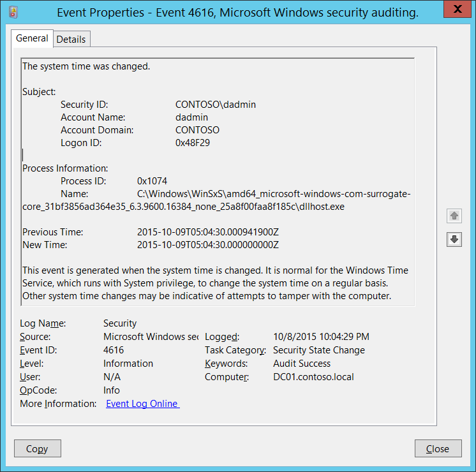Click the User field showing N/A
Screen dimensions: 476x472
click(112, 377)
